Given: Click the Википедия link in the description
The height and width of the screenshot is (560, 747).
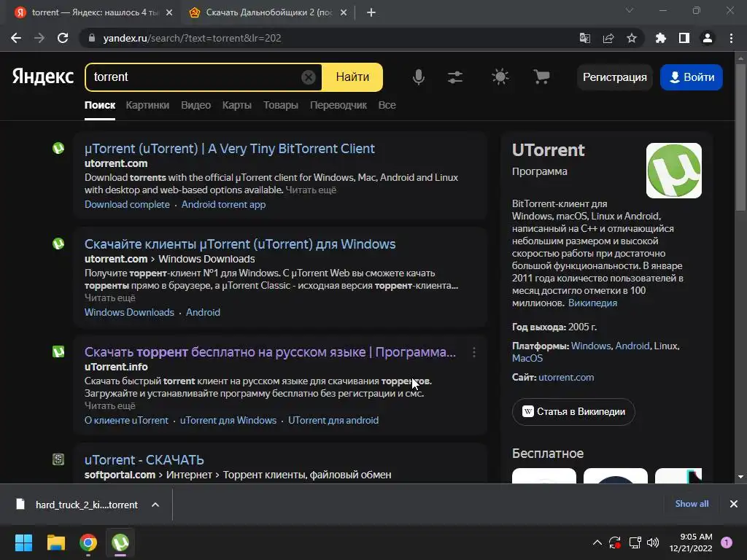Looking at the screenshot, I should click(x=592, y=303).
